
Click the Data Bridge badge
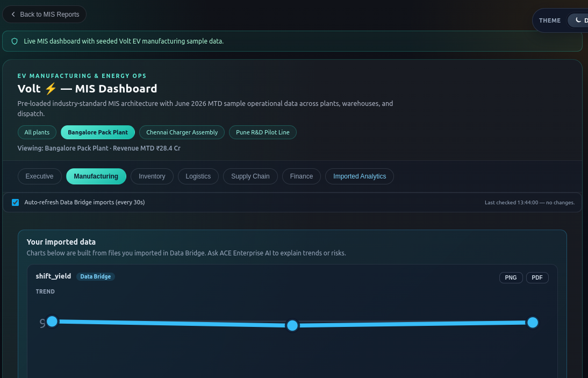coord(96,276)
